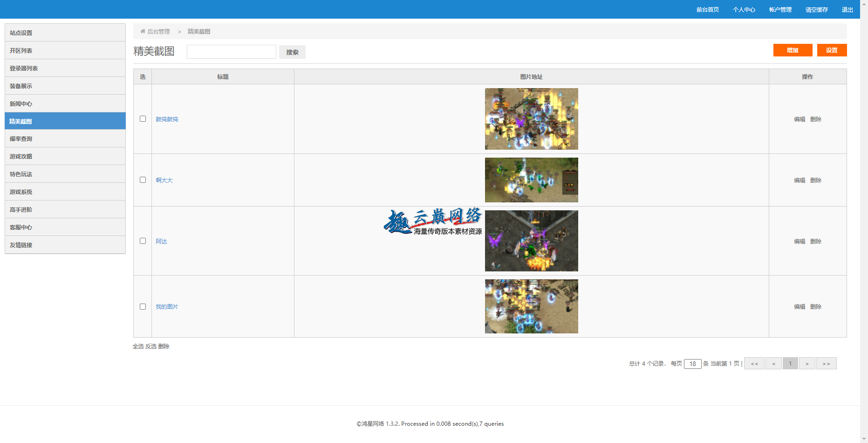
Task: Tick the checkbox for 阿达 row
Action: click(x=143, y=241)
